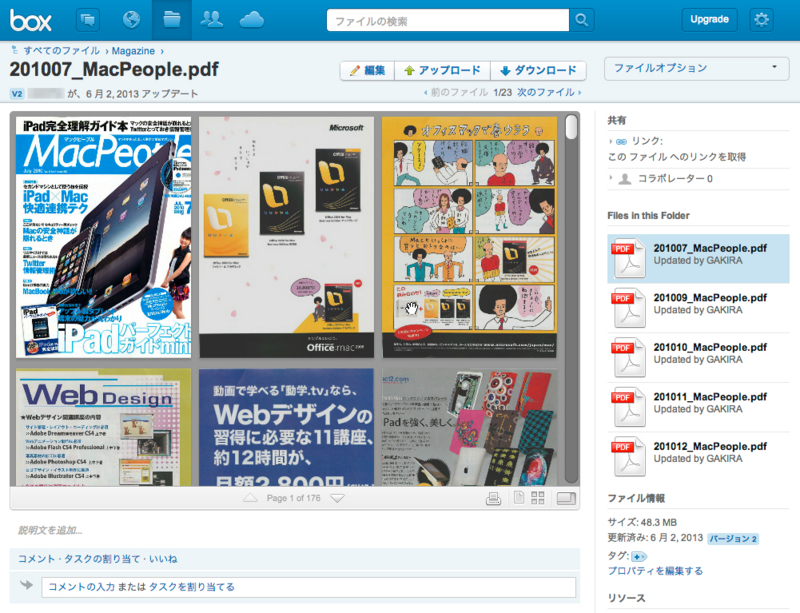800x613 pixels.
Task: Click the タスクの割り当て link
Action: click(x=102, y=559)
